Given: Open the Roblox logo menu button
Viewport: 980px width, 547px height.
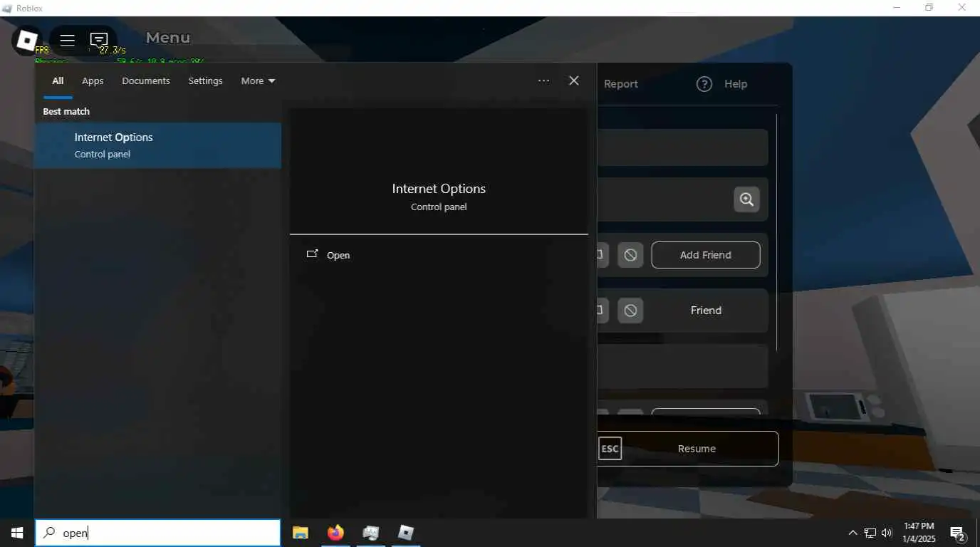Looking at the screenshot, I should coord(27,41).
